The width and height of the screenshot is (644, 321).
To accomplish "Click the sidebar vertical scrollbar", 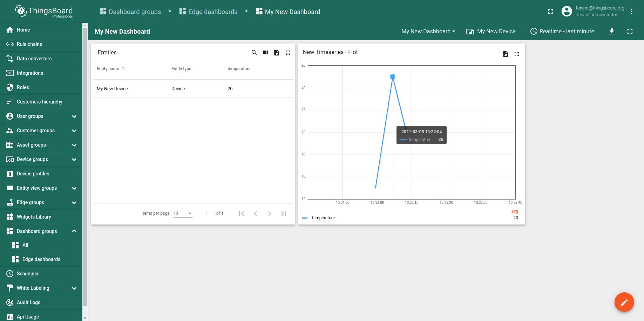I will [85, 167].
